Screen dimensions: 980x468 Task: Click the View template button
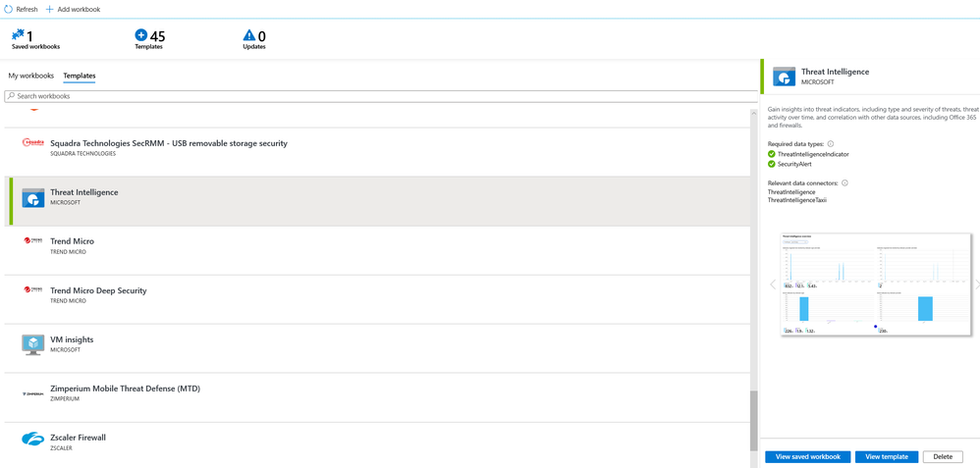point(887,457)
